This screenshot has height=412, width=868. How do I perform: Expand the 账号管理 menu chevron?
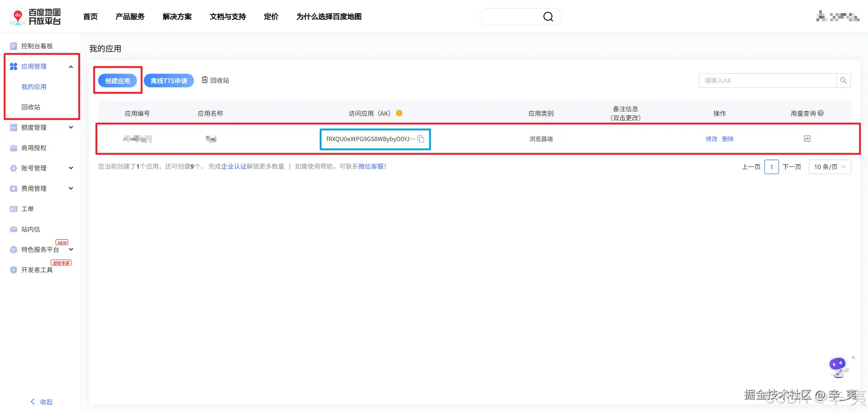click(x=71, y=168)
